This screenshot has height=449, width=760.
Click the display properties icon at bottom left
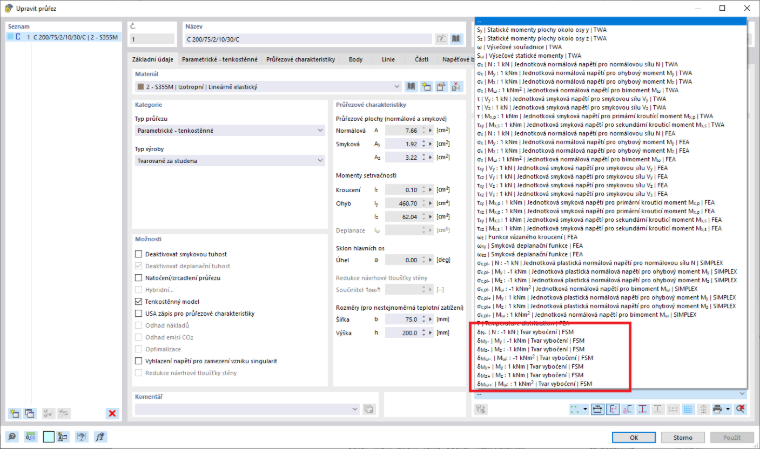63,437
